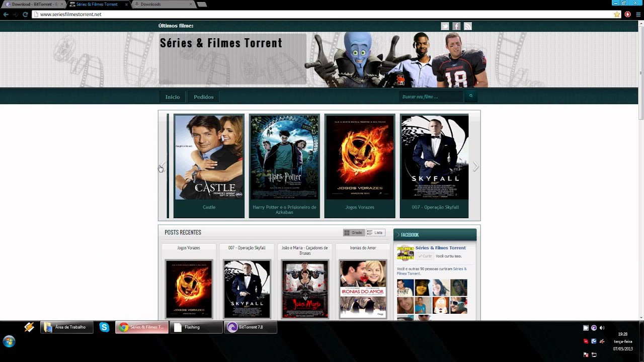
Task: Slide carousel to next posters
Action: [x=476, y=166]
